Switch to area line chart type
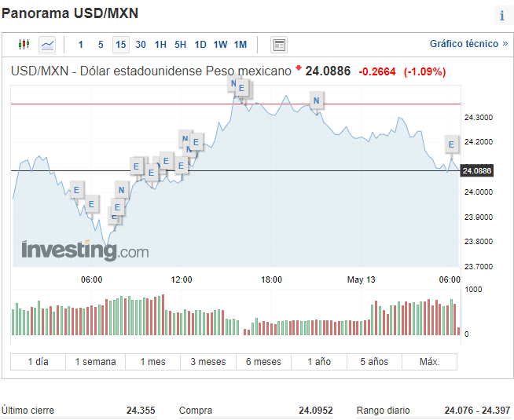 48,45
